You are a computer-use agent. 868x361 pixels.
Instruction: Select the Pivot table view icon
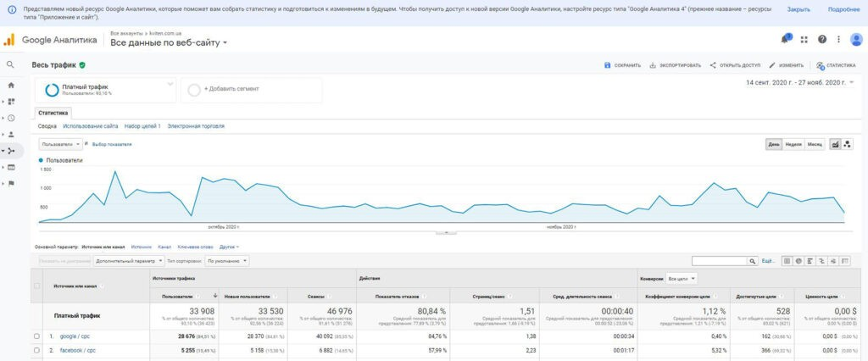[845, 261]
